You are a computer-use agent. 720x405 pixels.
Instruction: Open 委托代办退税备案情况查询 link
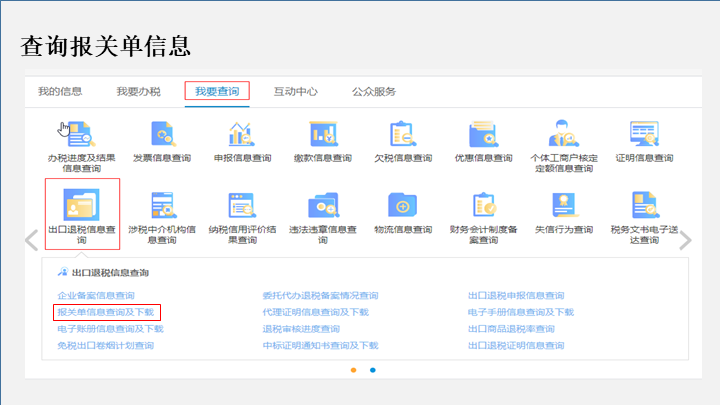tap(321, 295)
